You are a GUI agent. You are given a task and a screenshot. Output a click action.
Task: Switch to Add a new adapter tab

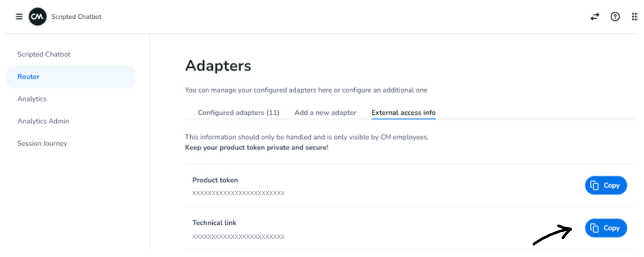coord(325,113)
